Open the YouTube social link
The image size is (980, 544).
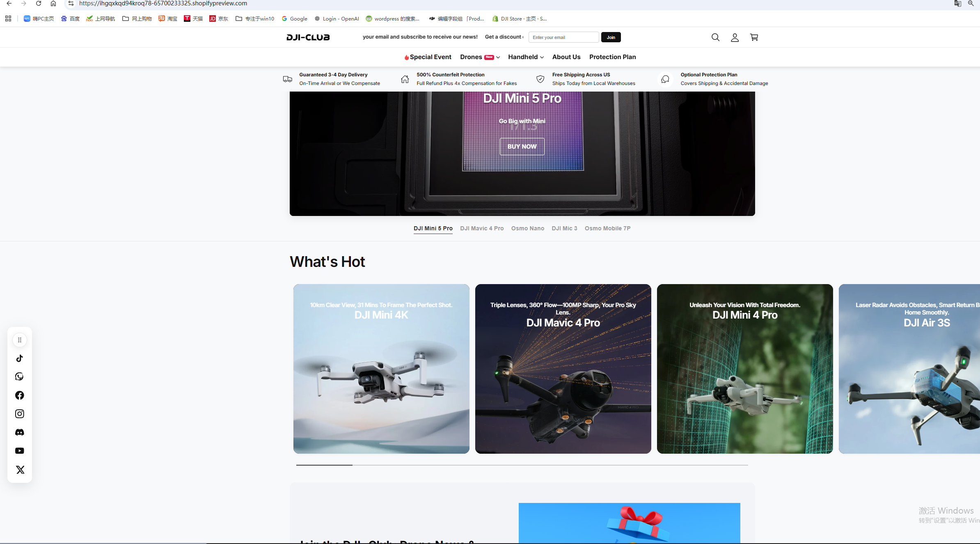(19, 451)
